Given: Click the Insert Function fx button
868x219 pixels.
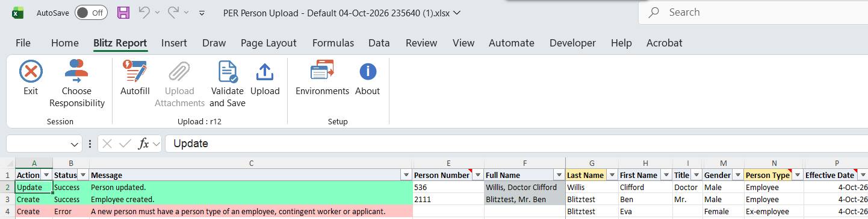Looking at the screenshot, I should tap(144, 144).
